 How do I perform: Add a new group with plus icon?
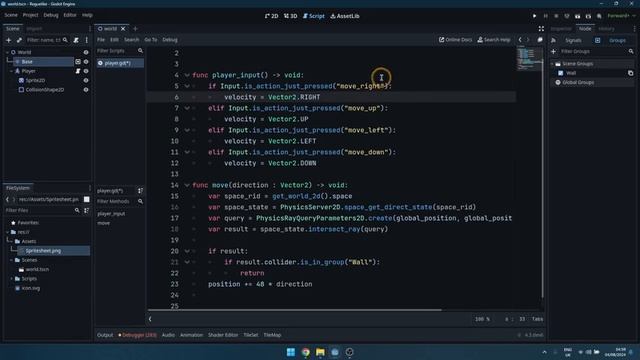click(x=553, y=51)
